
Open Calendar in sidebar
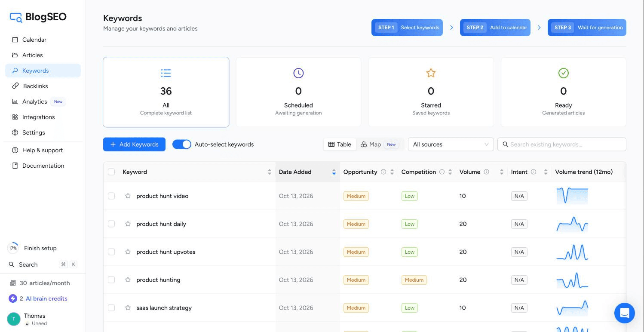[43, 40]
